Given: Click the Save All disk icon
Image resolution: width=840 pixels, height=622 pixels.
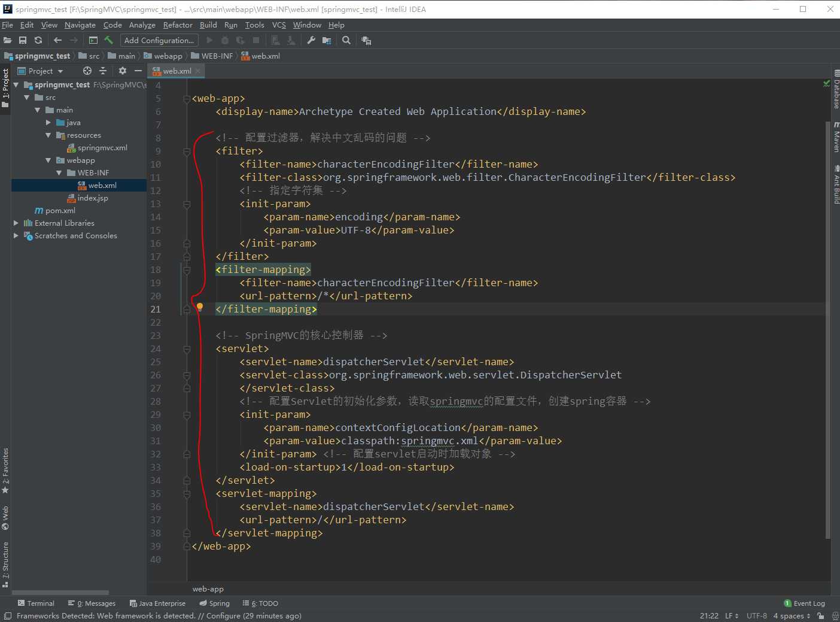Looking at the screenshot, I should 23,40.
